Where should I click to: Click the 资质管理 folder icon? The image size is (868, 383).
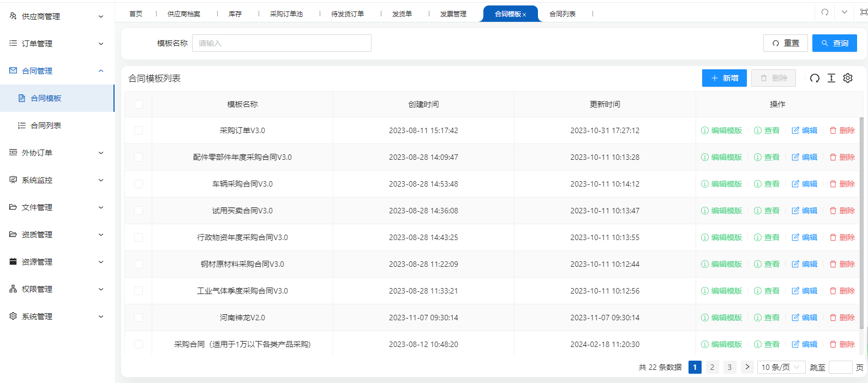pyautogui.click(x=13, y=234)
